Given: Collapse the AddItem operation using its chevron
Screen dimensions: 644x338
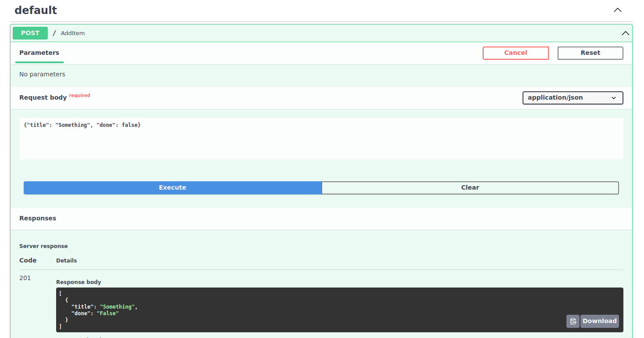Looking at the screenshot, I should point(626,33).
